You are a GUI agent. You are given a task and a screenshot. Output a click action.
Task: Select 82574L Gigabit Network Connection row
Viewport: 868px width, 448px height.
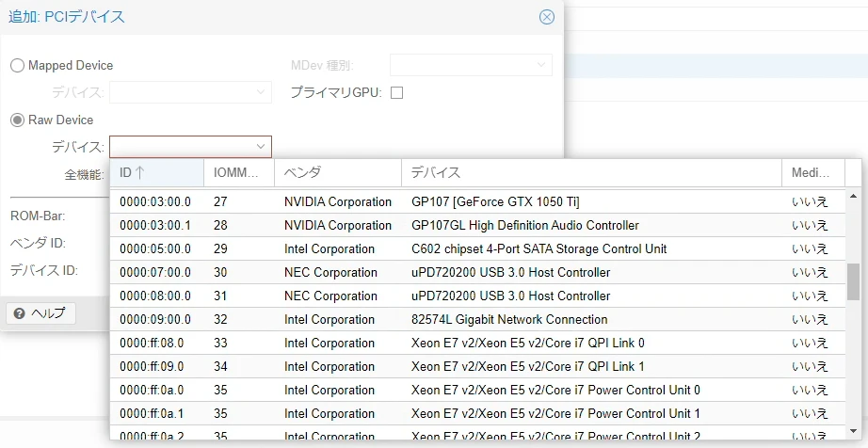point(477,320)
